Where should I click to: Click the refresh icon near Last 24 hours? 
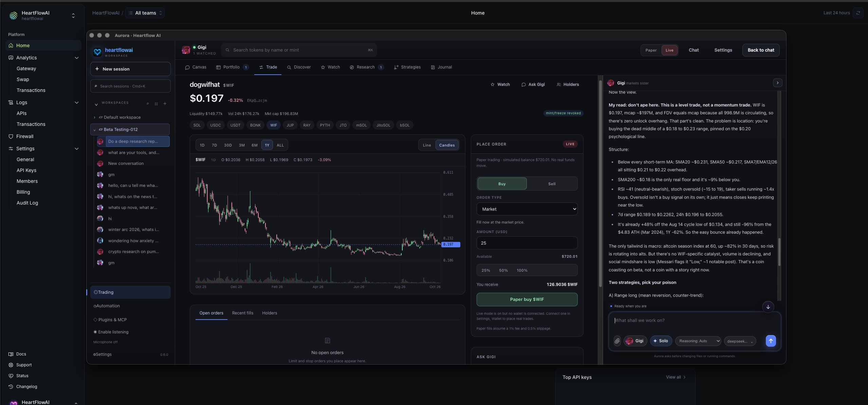coord(858,13)
